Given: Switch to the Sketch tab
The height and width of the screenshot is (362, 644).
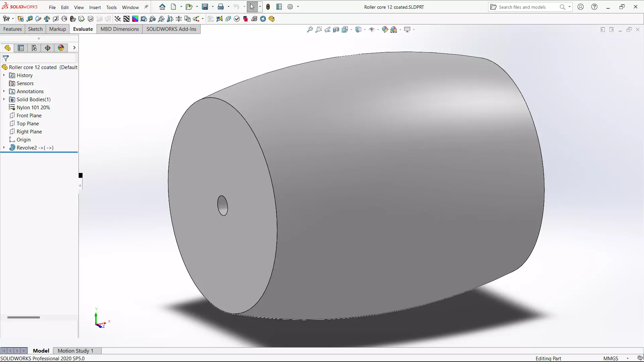Looking at the screenshot, I should click(35, 29).
